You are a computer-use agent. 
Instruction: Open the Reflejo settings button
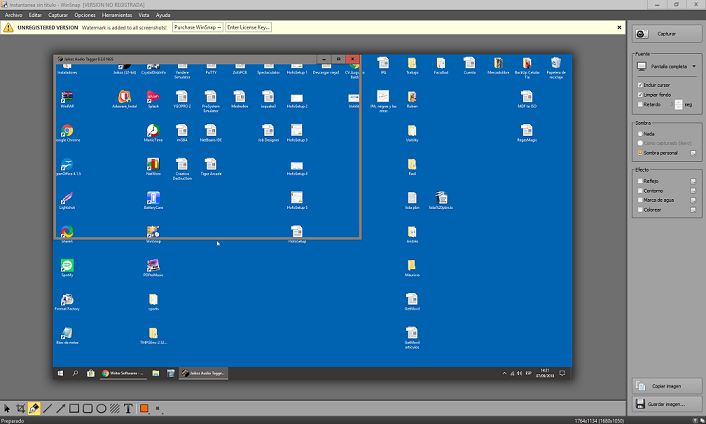pos(693,181)
